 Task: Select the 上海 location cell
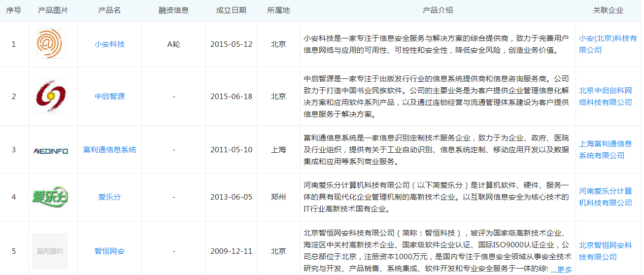(278, 149)
